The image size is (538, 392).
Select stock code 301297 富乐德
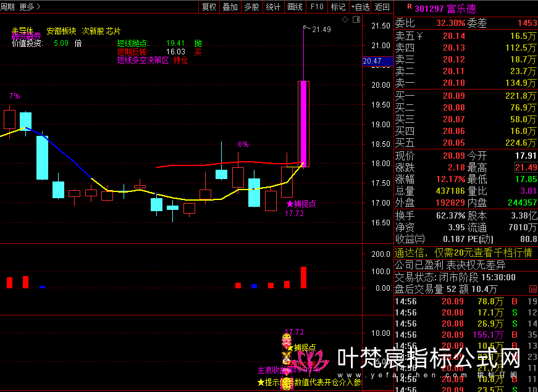445,9
